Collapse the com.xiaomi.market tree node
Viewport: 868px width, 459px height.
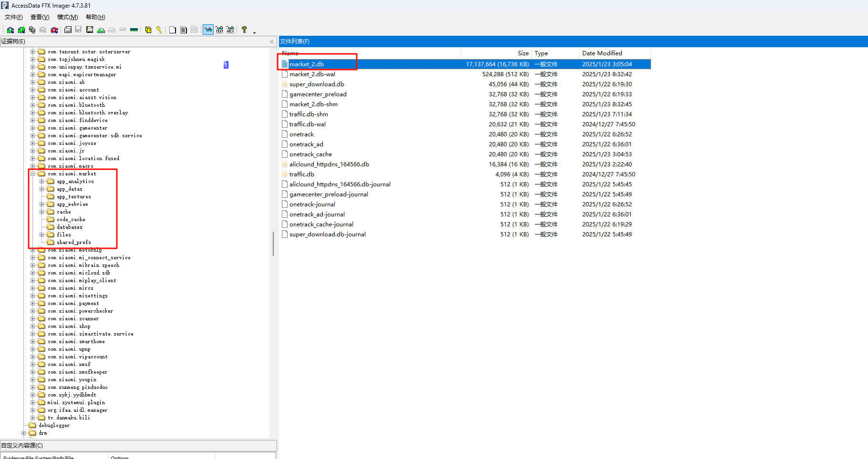pyautogui.click(x=33, y=174)
